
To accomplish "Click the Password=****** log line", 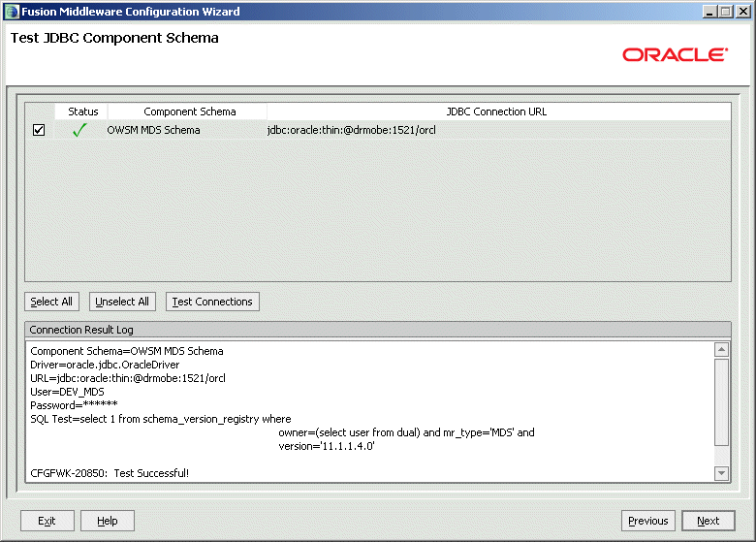I will pyautogui.click(x=74, y=405).
